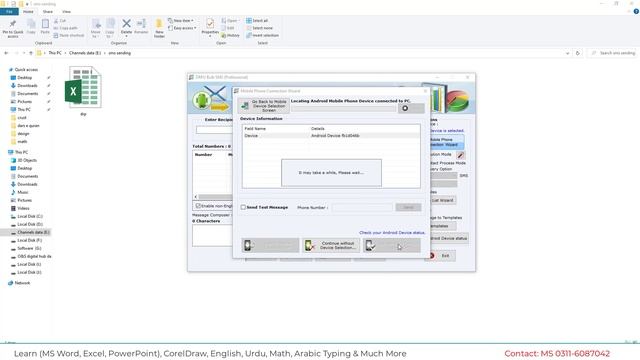Switch to the Home ribbon tab
640x360 pixels.
point(28,12)
